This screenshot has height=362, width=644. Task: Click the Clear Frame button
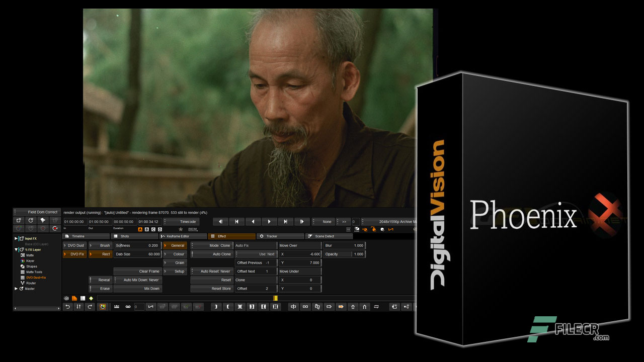tap(137, 271)
